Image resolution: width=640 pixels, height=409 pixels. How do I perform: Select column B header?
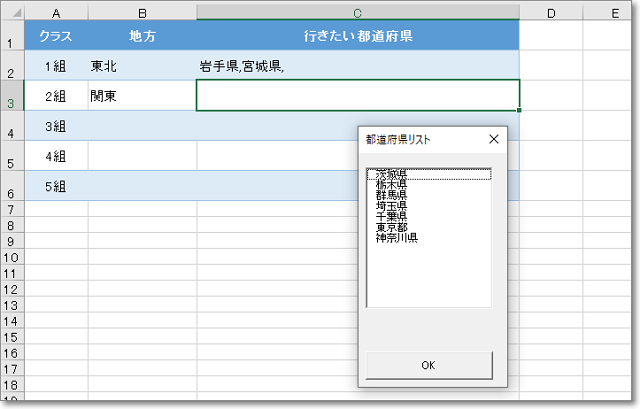pos(142,12)
